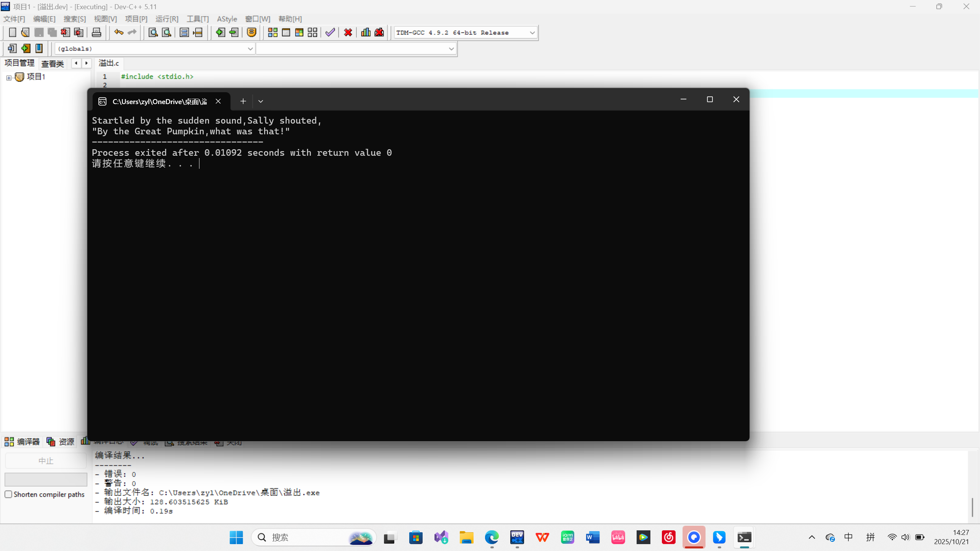
Task: Toggle the Shorten compiler paths checkbox
Action: 8,494
